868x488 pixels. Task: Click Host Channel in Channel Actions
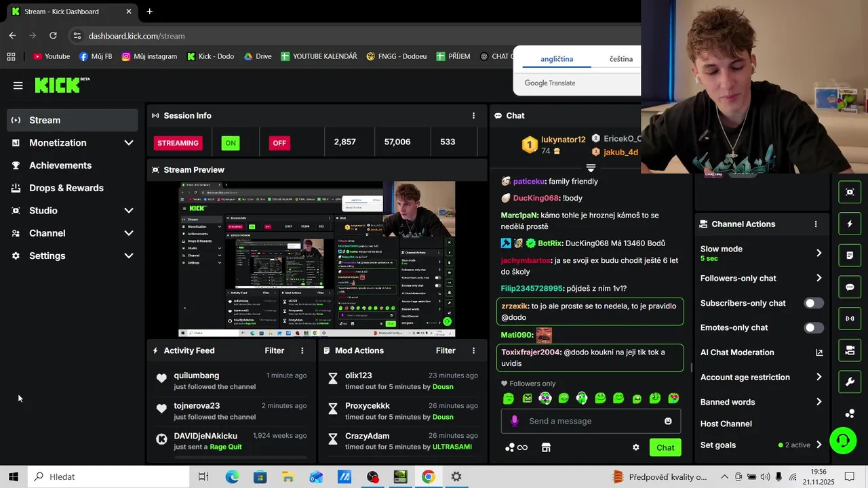pos(726,424)
